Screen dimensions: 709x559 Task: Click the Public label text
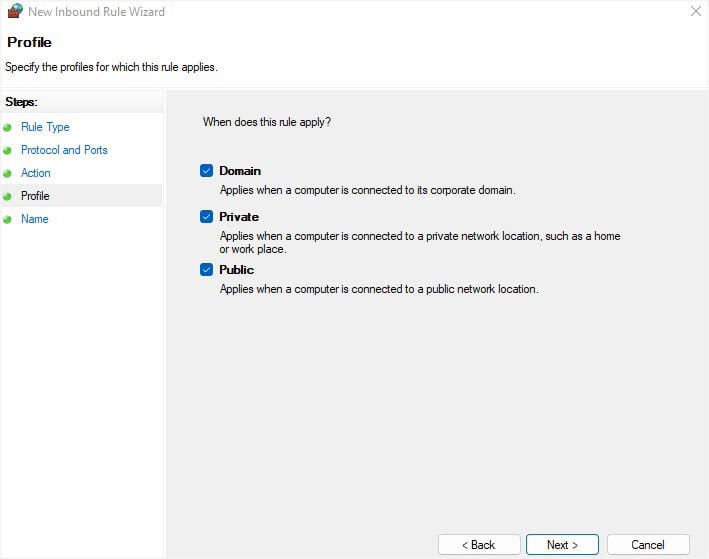(x=236, y=270)
